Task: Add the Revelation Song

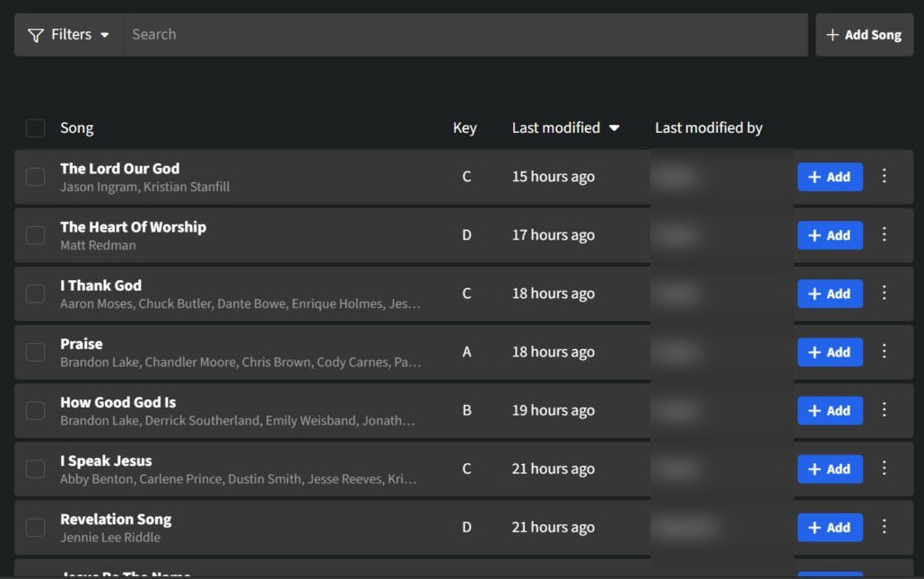Action: point(830,527)
